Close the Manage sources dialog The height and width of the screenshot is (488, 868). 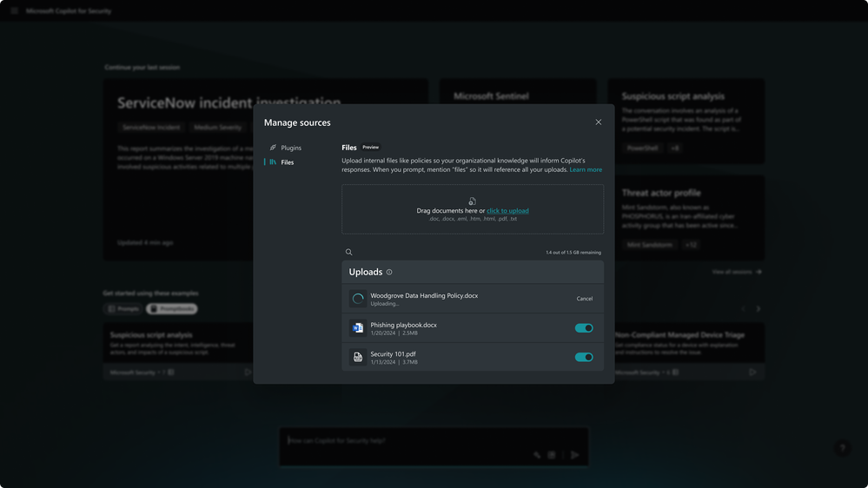point(599,122)
